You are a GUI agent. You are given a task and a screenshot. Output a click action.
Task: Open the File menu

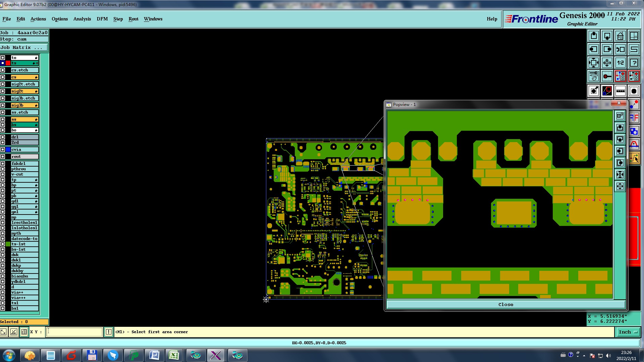[7, 19]
